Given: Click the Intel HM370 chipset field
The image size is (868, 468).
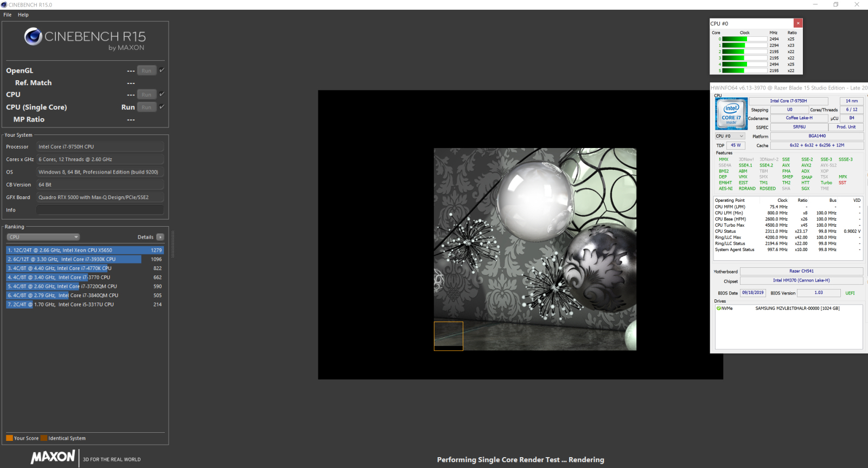Looking at the screenshot, I should pos(801,280).
